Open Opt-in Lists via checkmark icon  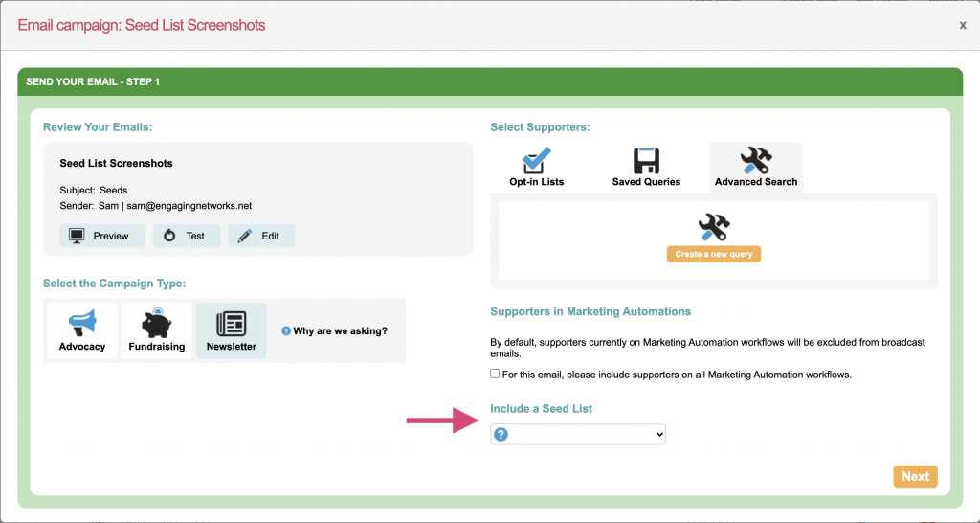coord(536,160)
